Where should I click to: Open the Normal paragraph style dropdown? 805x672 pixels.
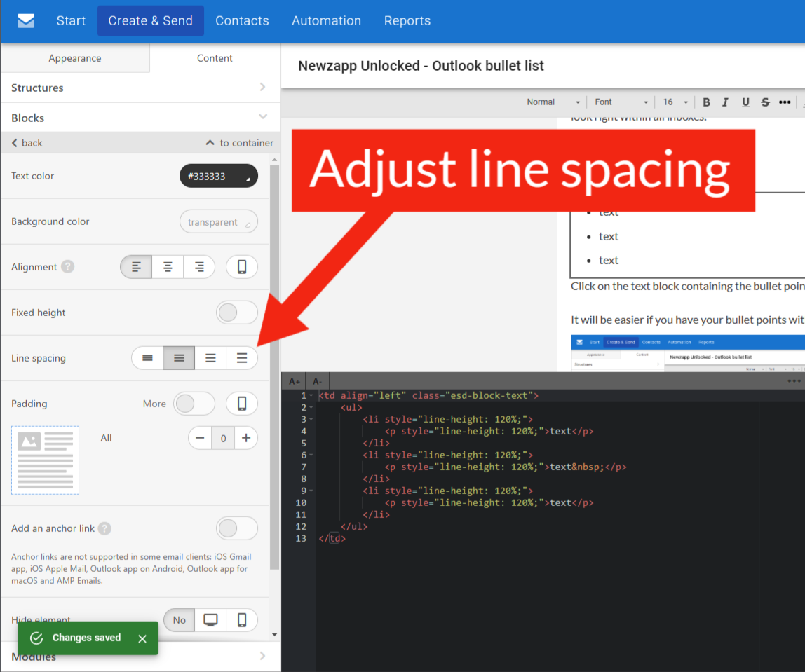point(553,102)
